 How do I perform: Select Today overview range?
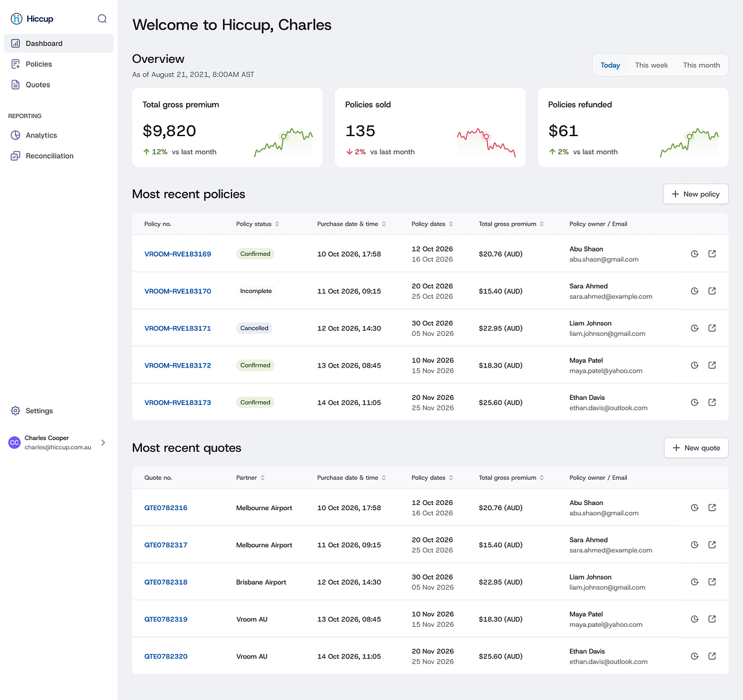pyautogui.click(x=610, y=65)
